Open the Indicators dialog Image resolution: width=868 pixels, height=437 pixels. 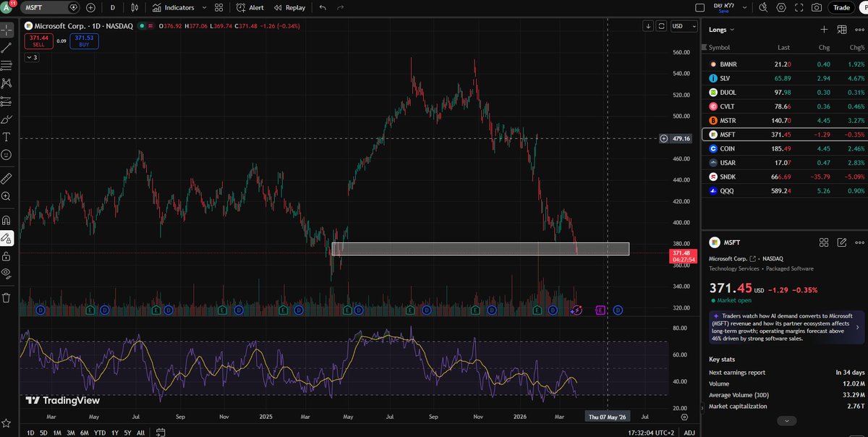174,7
